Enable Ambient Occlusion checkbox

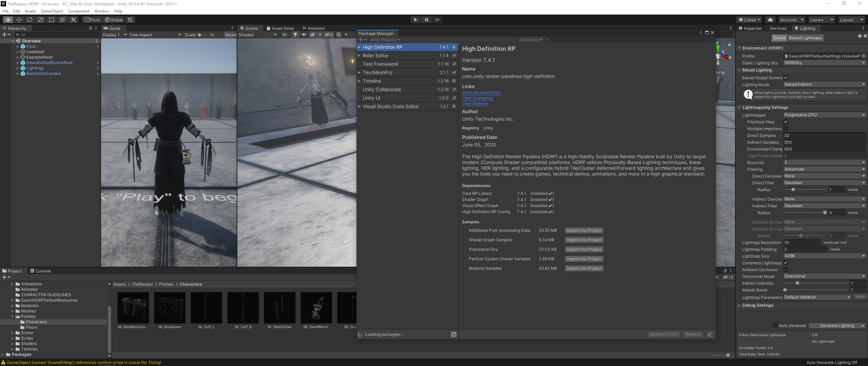click(786, 269)
